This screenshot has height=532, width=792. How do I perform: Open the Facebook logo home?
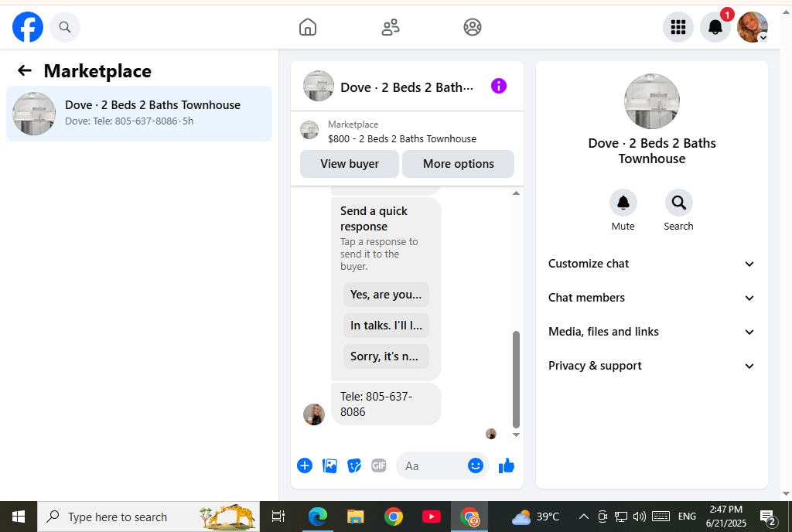pos(28,27)
